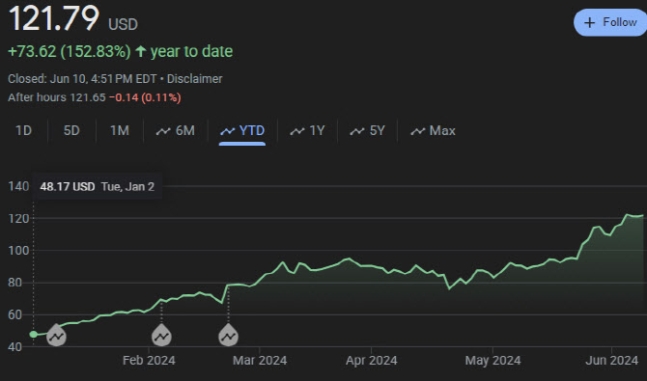Screen dimensions: 647x381
Task: Click the green starting dot on chart line
Action: pyautogui.click(x=33, y=334)
